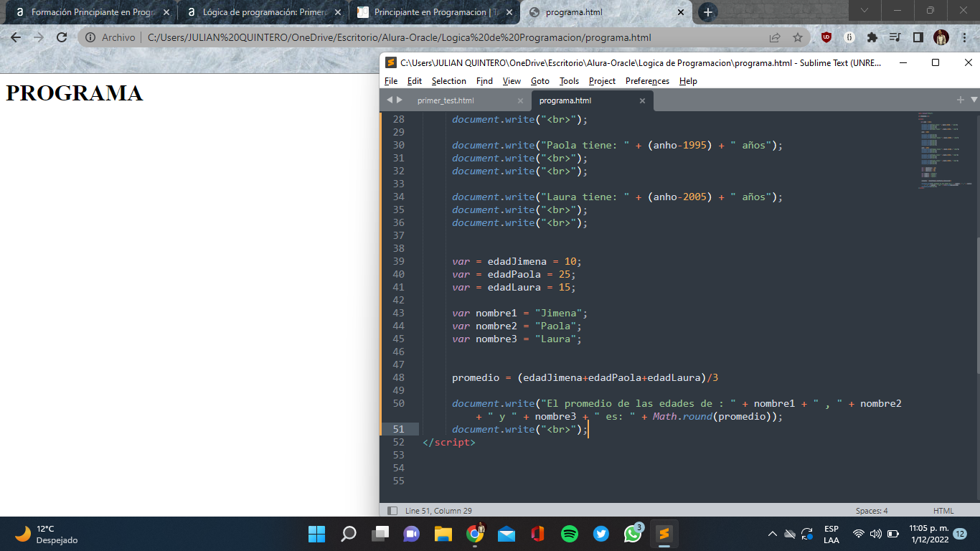Open Sublime Text Help menu

click(688, 81)
